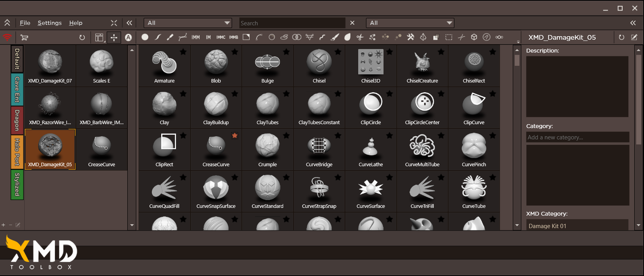Image resolution: width=644 pixels, height=276 pixels.
Task: Click the crossed hammer and wrench icon
Action: point(410,37)
